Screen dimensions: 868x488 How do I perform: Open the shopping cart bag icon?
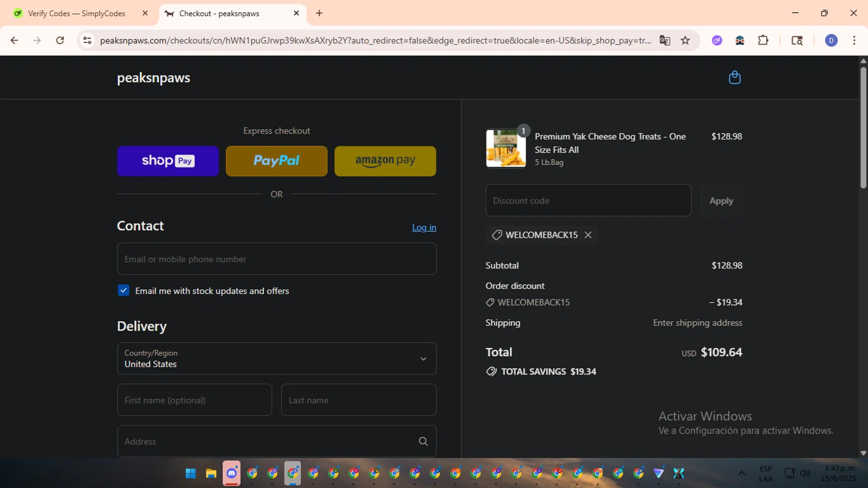click(734, 78)
